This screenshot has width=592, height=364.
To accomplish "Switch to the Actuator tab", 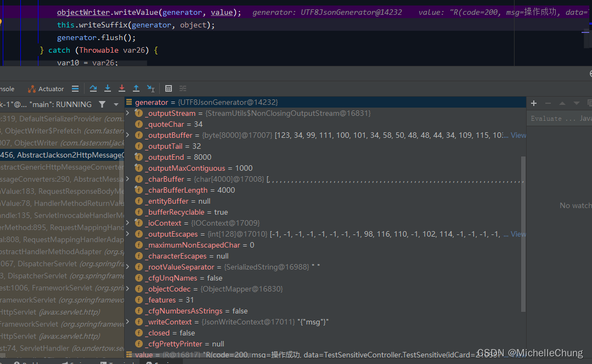I will [49, 88].
